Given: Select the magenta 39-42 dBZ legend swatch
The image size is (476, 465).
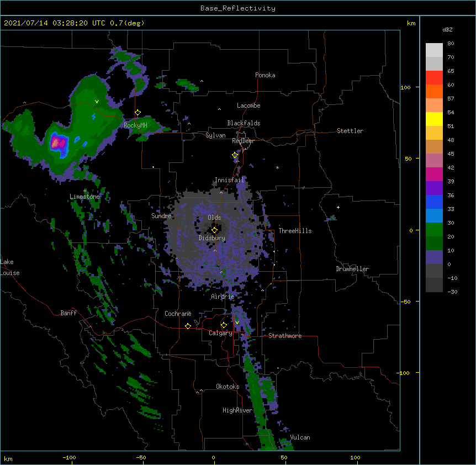Looking at the screenshot, I should click(x=434, y=174).
